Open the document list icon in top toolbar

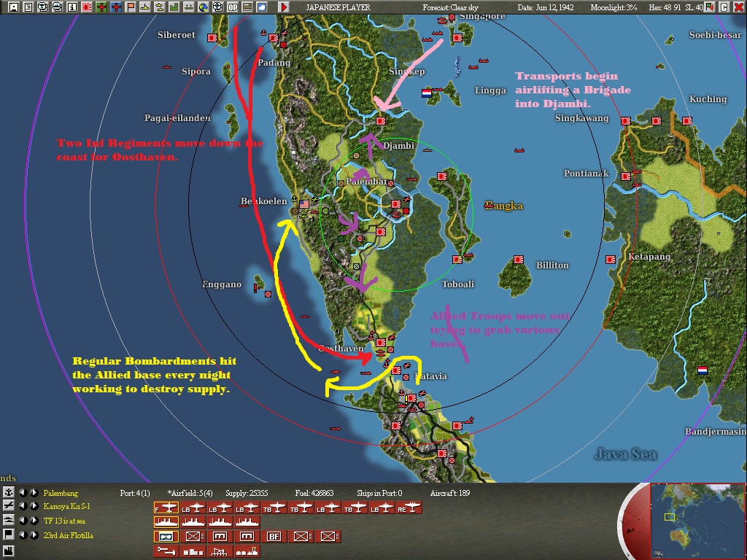point(28,7)
